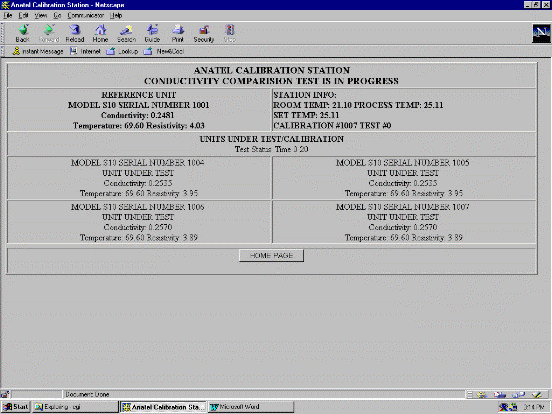Click the 'Document: Done' status text

(x=87, y=395)
